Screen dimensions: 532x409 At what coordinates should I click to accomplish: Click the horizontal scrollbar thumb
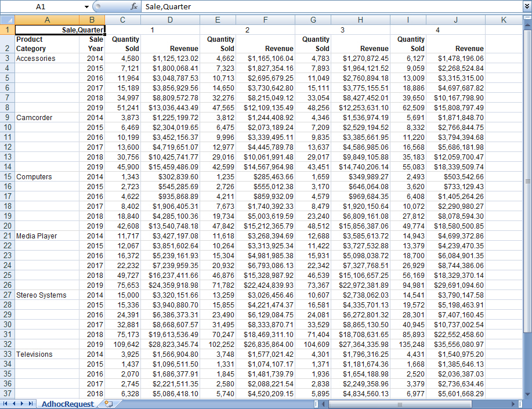pos(400,404)
